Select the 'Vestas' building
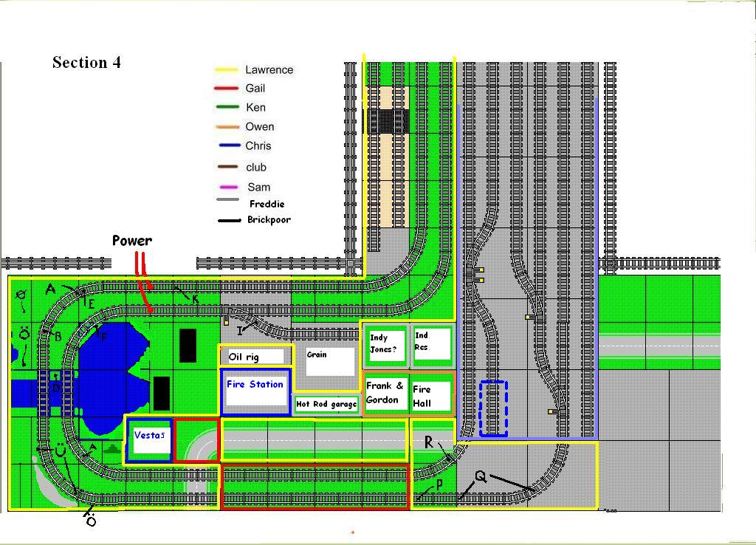The height and width of the screenshot is (545, 756). point(149,439)
